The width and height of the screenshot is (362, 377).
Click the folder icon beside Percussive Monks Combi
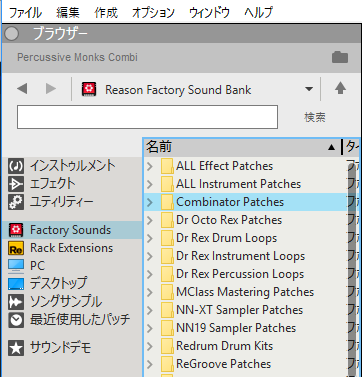point(340,57)
